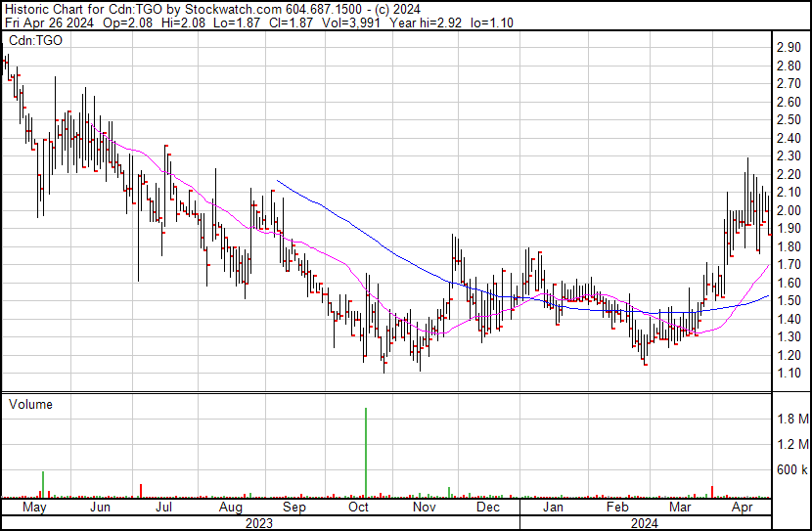This screenshot has height=531, width=812.
Task: Click the Aug month label
Action: (231, 508)
